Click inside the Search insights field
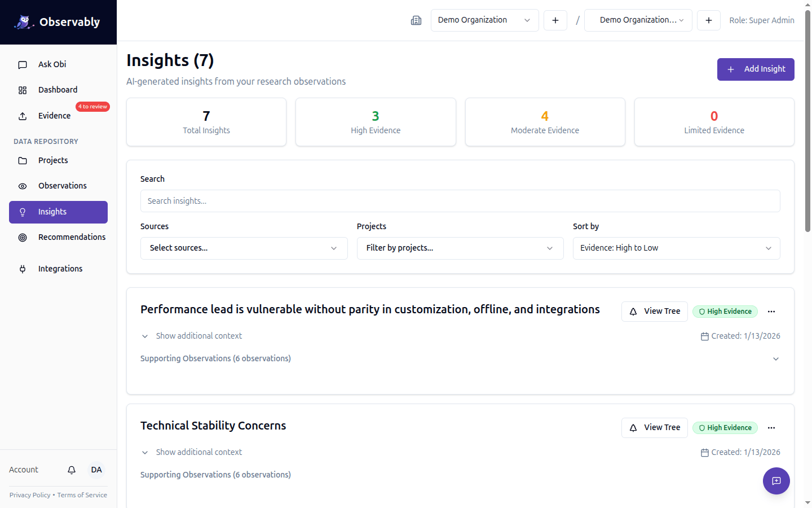The width and height of the screenshot is (812, 508). (460, 201)
